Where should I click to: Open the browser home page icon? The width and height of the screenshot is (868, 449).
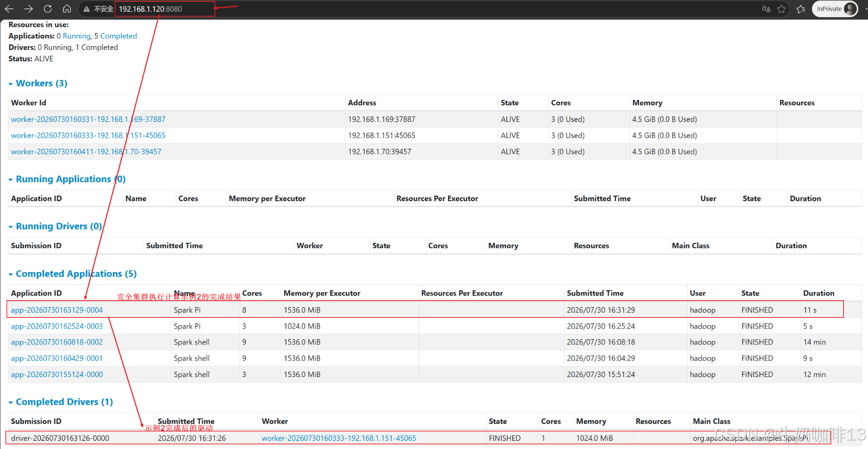pyautogui.click(x=67, y=9)
